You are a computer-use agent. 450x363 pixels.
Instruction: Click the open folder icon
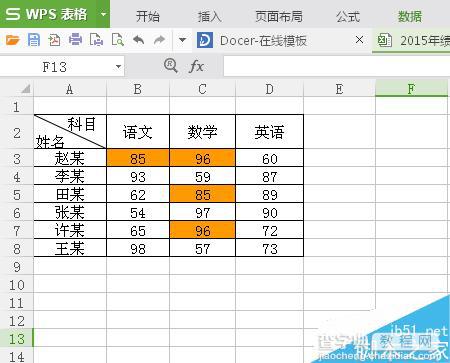click(x=13, y=40)
